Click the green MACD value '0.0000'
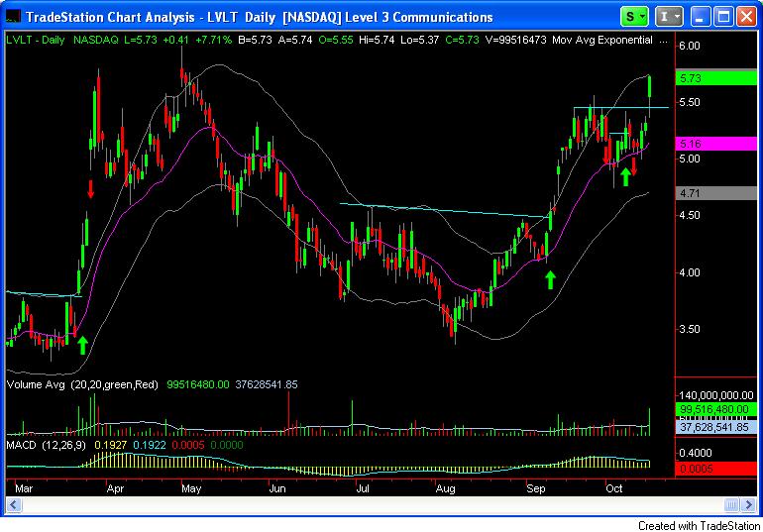This screenshot has height=532, width=763. pos(227,445)
